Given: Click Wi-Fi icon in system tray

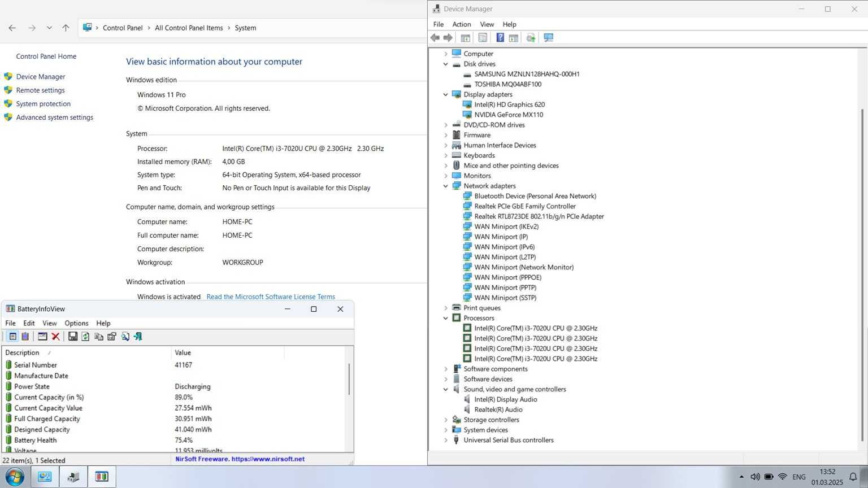Looking at the screenshot, I should 783,477.
